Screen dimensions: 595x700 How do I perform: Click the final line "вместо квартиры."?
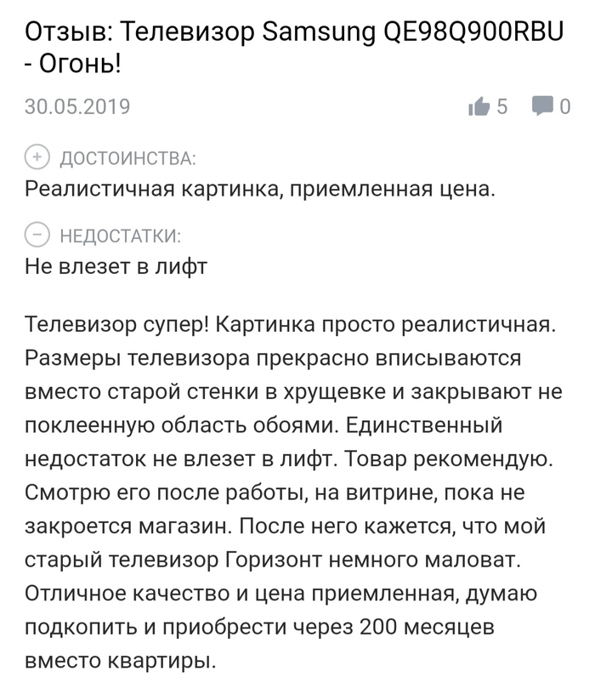pyautogui.click(x=121, y=660)
